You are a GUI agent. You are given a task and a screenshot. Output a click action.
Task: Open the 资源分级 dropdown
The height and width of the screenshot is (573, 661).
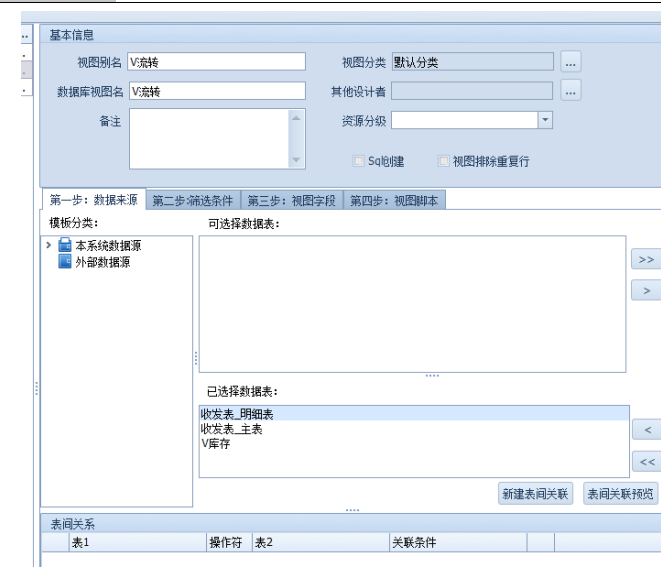tap(545, 120)
